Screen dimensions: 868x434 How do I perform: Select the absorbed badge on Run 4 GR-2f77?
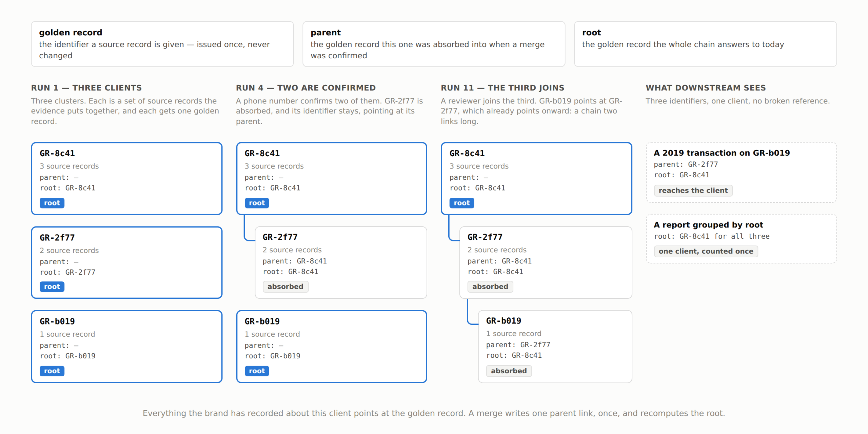point(285,287)
